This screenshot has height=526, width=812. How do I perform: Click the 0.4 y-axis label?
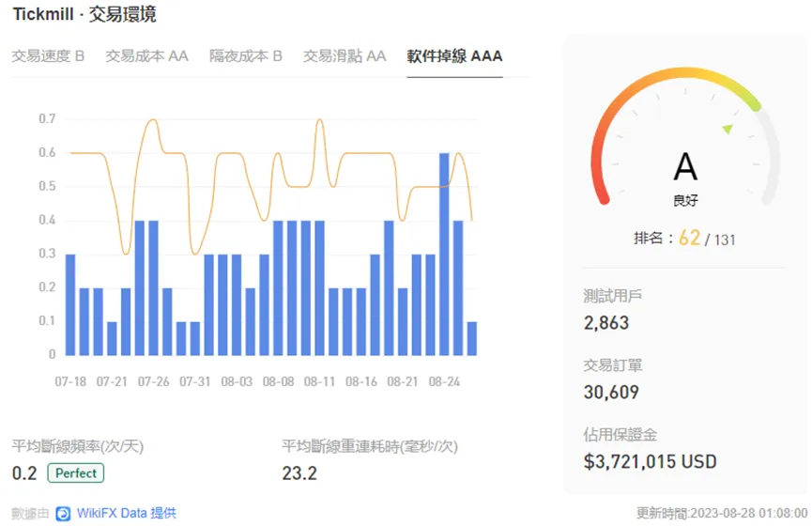[x=47, y=220]
